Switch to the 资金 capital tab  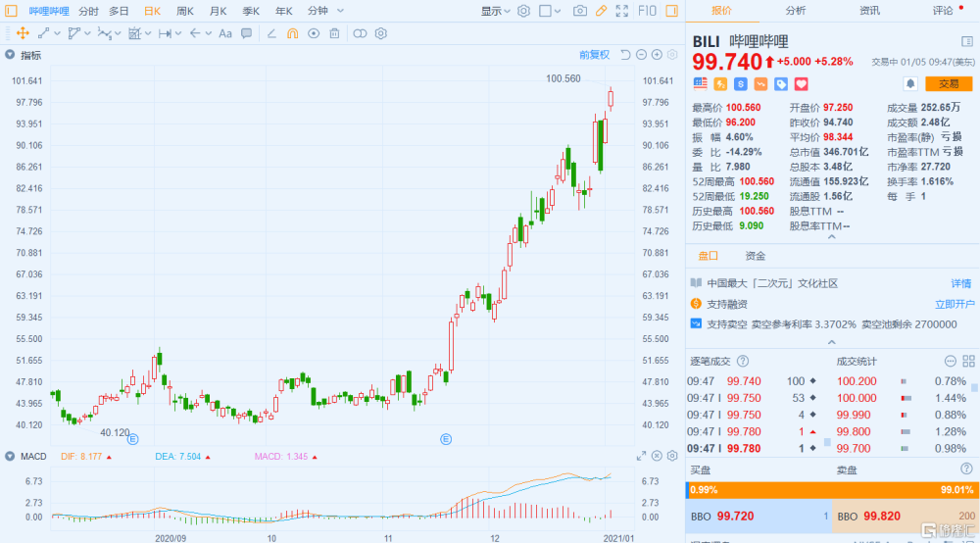755,256
